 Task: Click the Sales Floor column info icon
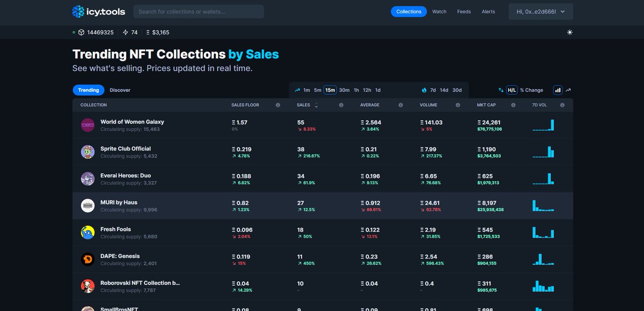click(x=278, y=105)
